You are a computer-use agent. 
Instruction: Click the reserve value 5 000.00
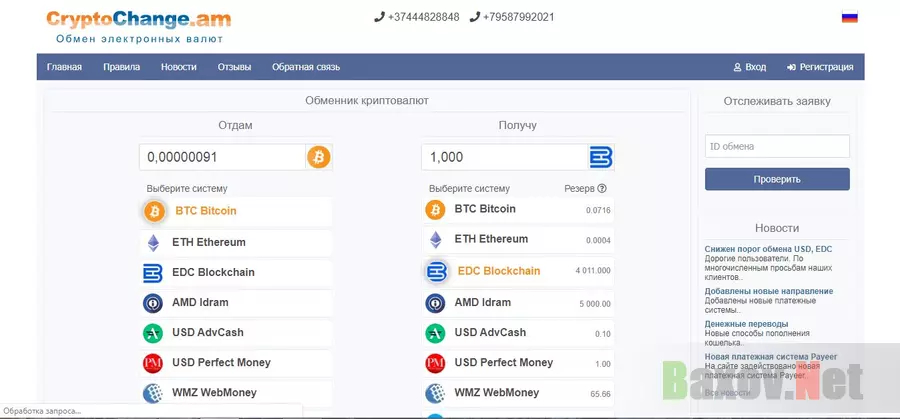click(595, 304)
